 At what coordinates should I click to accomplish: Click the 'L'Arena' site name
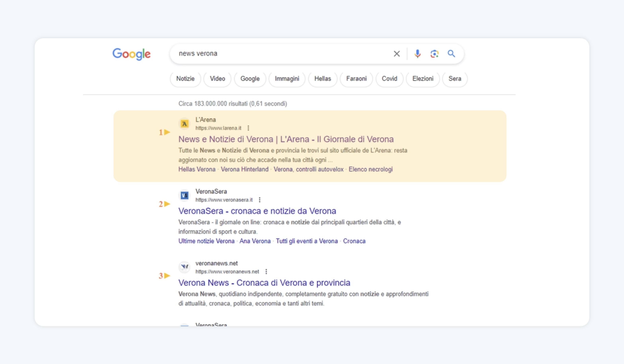pyautogui.click(x=205, y=120)
